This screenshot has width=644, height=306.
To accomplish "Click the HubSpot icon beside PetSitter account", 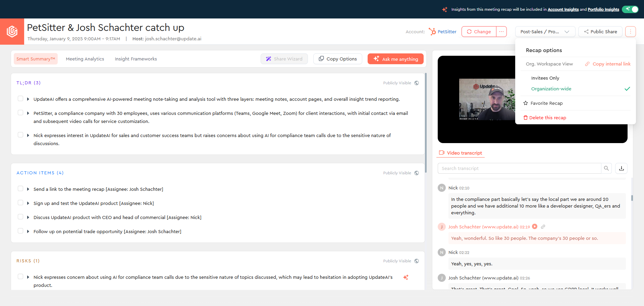I will point(432,32).
